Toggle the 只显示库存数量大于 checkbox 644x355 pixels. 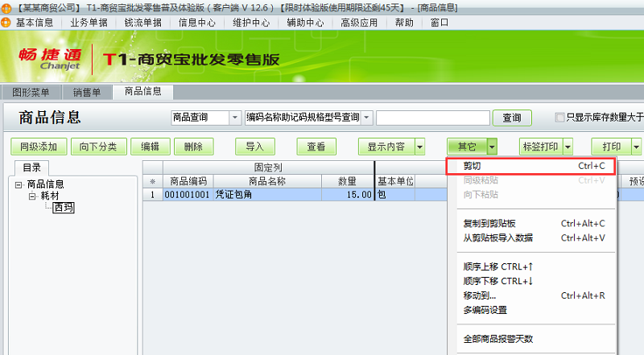point(559,118)
